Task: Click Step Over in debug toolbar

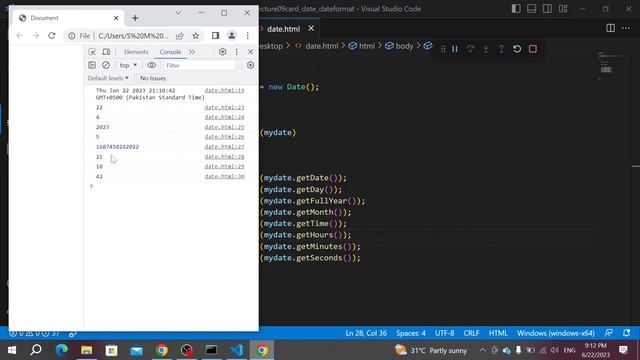Action: [470, 49]
